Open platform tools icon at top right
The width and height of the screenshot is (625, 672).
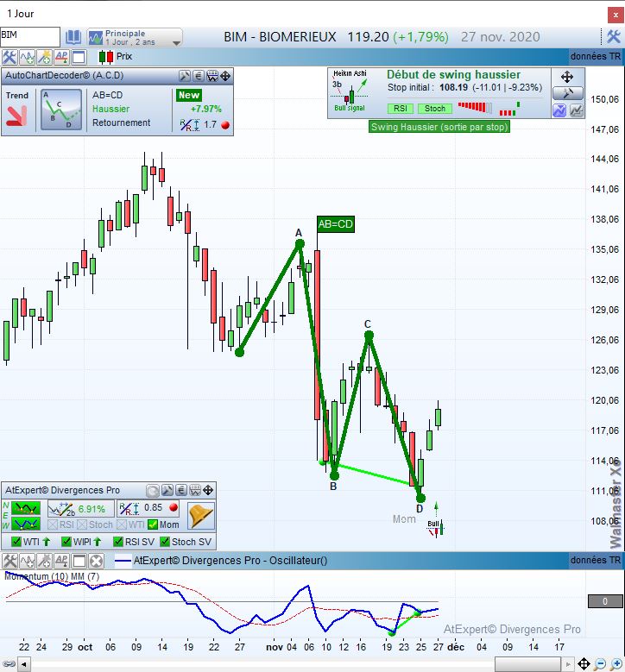coord(614,37)
